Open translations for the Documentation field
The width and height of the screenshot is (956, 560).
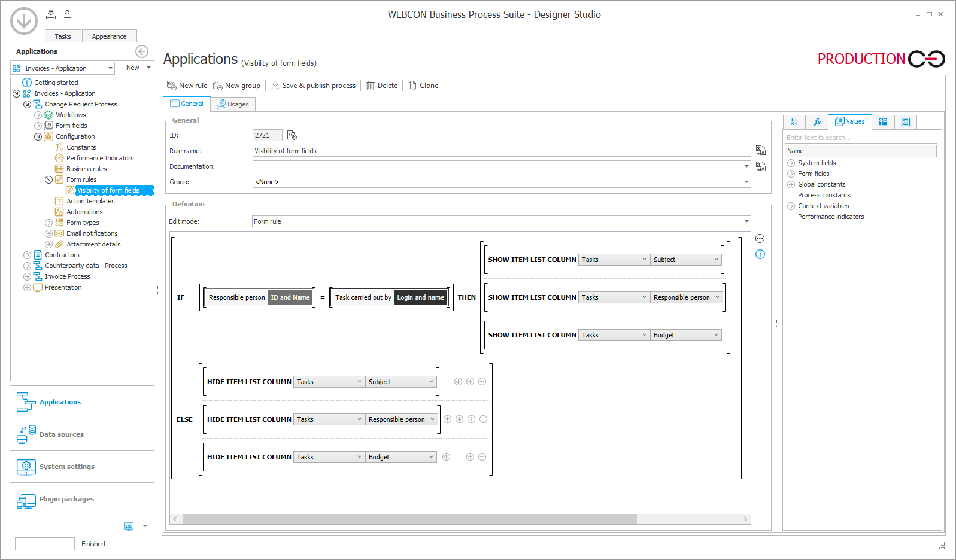click(761, 166)
